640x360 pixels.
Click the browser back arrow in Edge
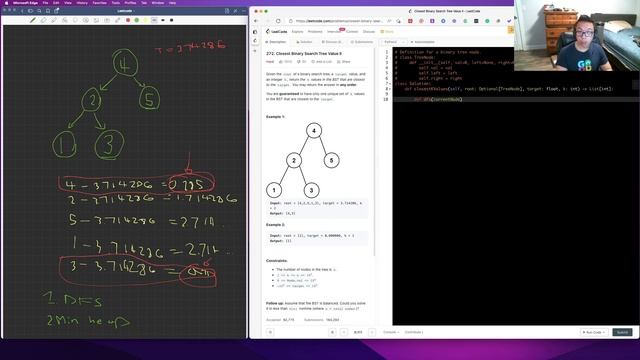pyautogui.click(x=256, y=21)
